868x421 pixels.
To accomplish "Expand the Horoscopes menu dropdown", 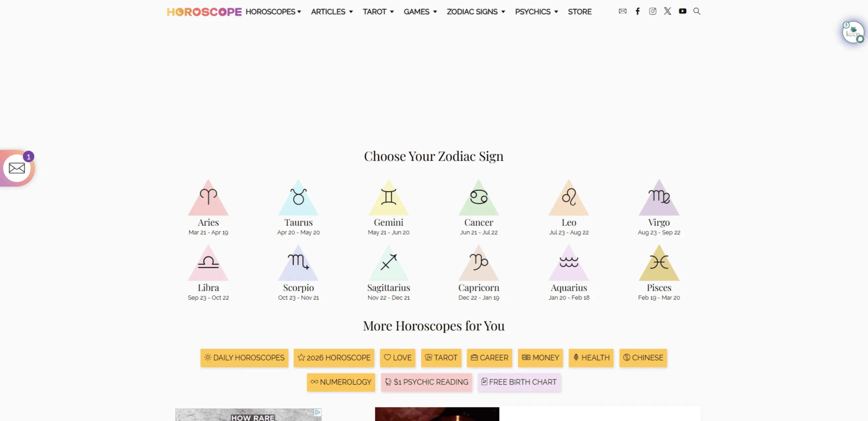I will [x=273, y=12].
